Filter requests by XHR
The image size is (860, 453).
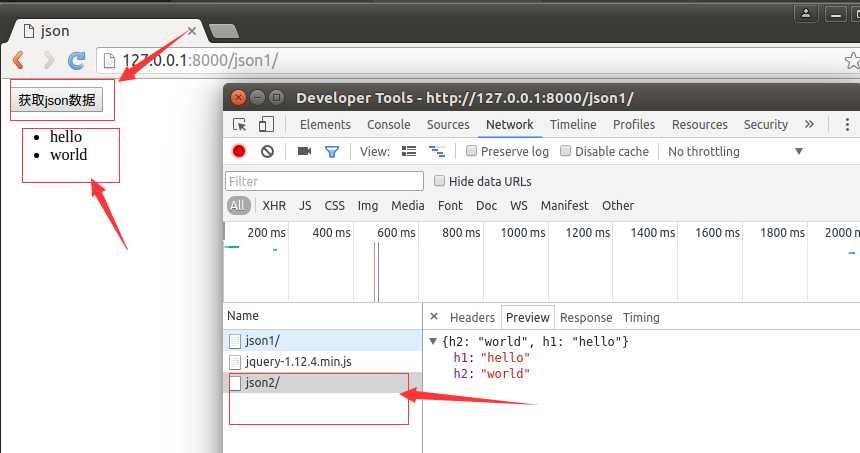coord(274,206)
